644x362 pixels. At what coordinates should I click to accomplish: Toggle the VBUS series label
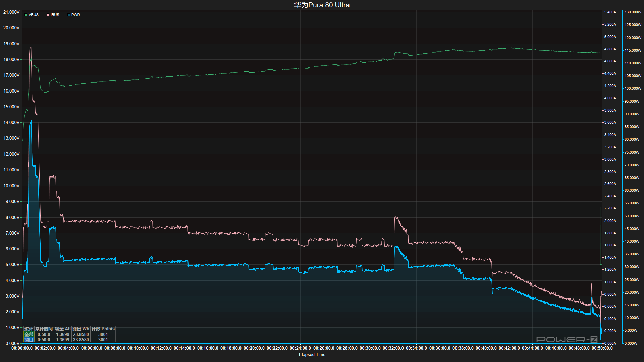(x=34, y=15)
